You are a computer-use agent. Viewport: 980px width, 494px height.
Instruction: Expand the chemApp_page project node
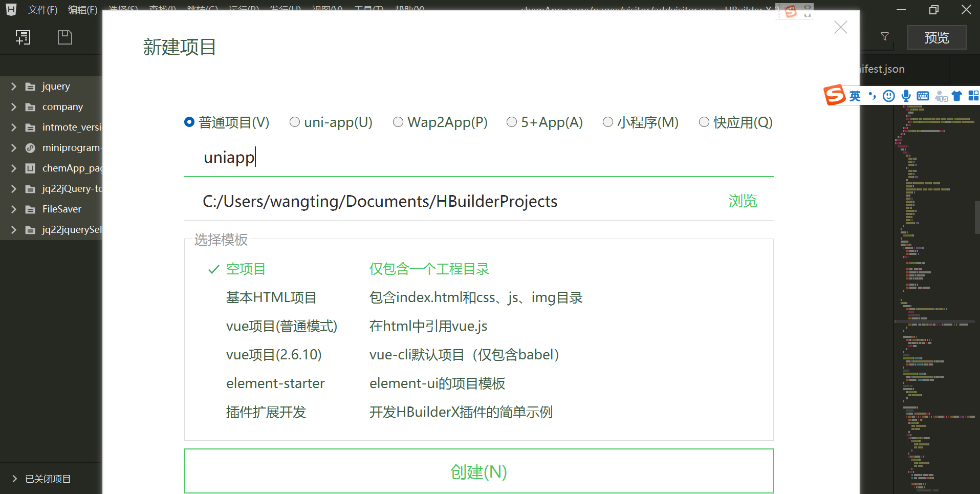[x=14, y=168]
